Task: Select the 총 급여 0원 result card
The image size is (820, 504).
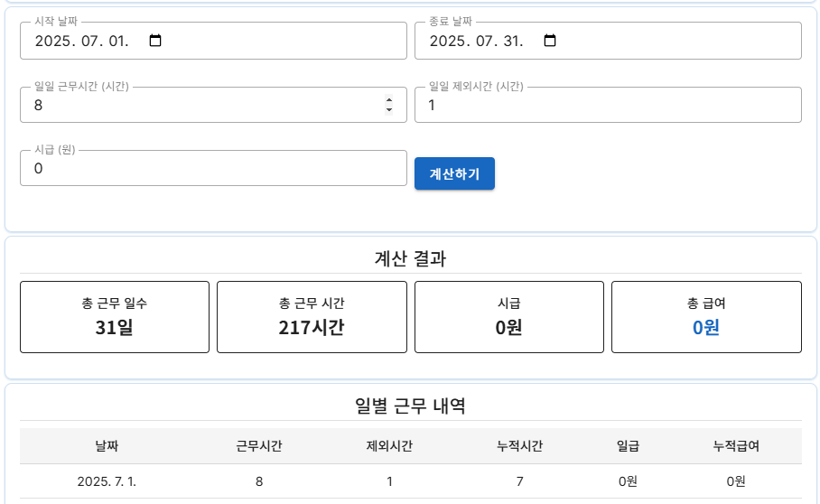Action: (706, 317)
